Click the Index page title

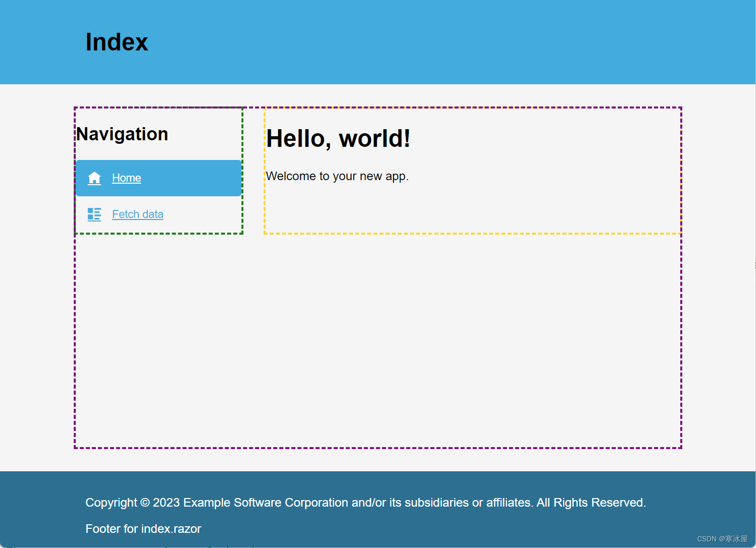(117, 42)
